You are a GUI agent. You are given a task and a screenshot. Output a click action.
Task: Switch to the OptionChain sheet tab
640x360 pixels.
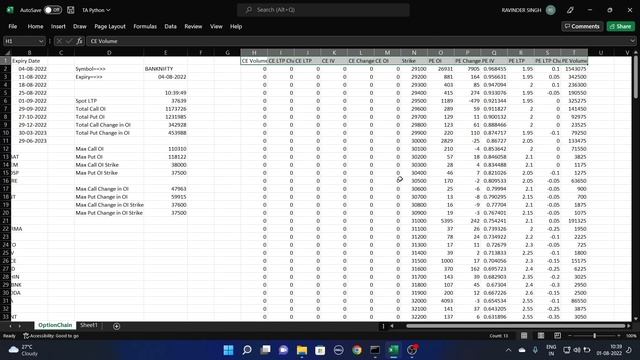(55, 325)
